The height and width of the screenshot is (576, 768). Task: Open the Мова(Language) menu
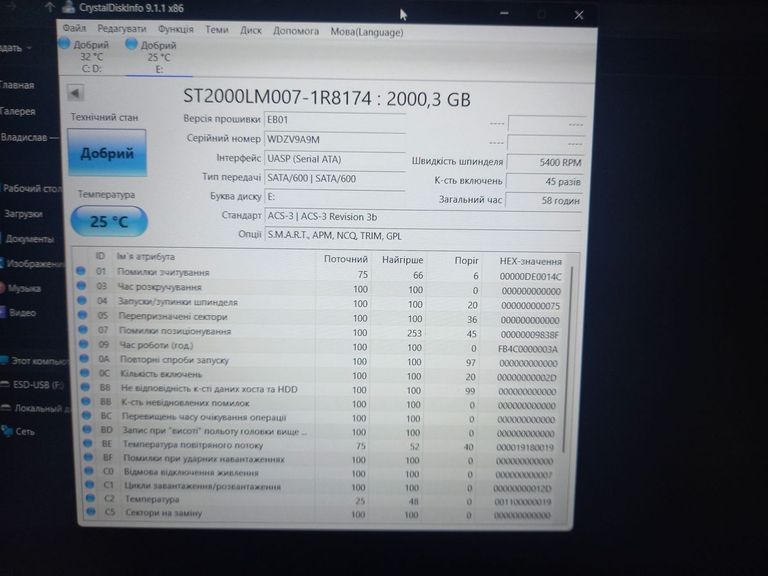pyautogui.click(x=367, y=32)
